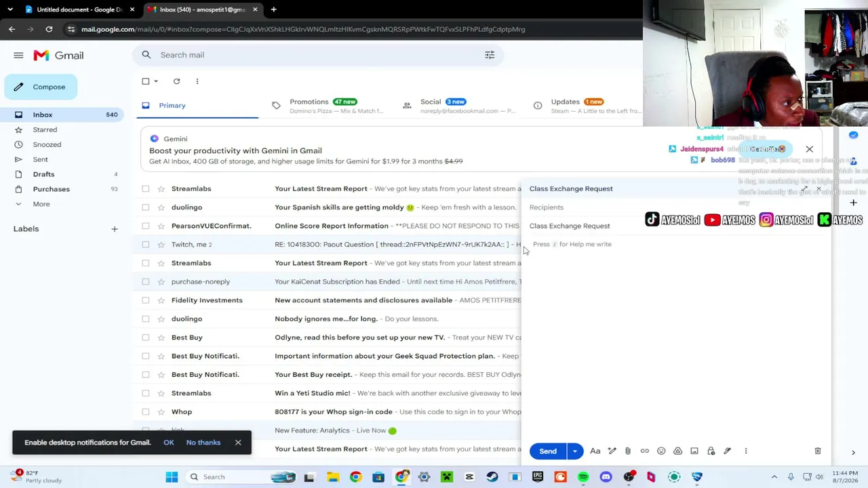Image resolution: width=868 pixels, height=488 pixels.
Task: Click the Windows Start button
Action: click(172, 477)
